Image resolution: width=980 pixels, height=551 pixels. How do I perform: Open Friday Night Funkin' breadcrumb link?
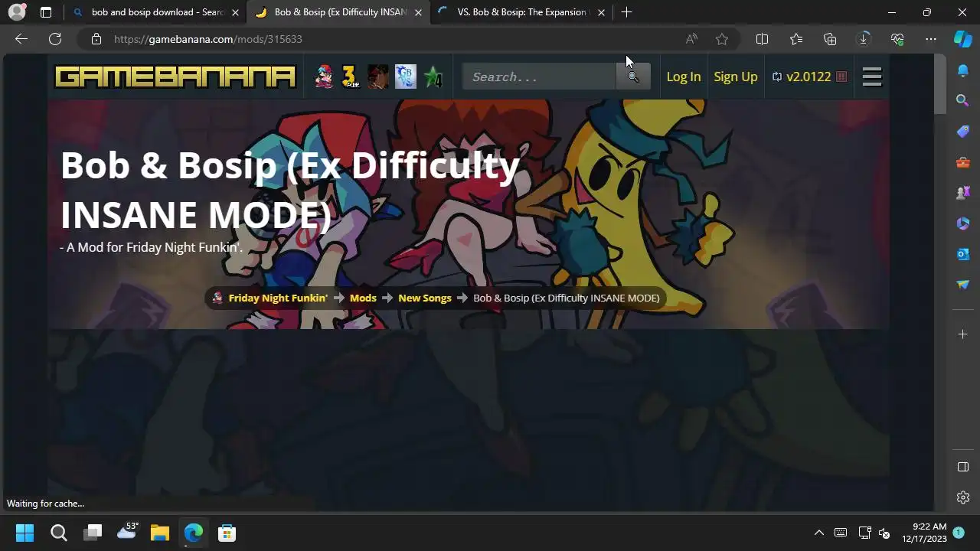point(278,298)
